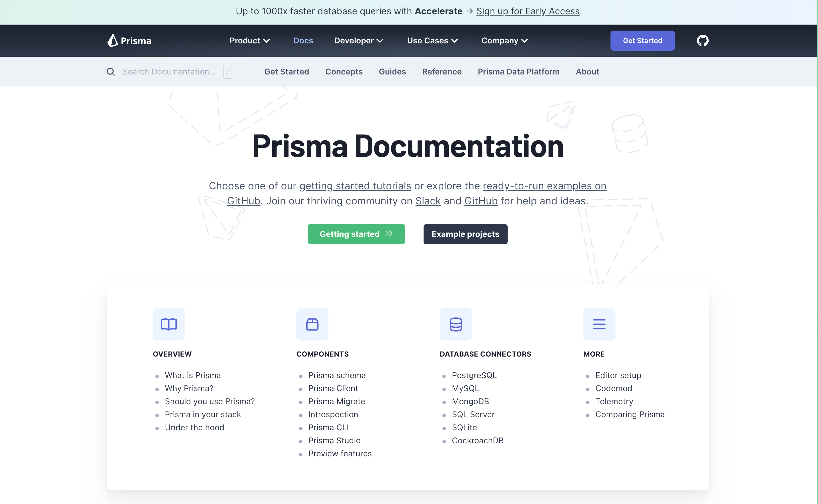Open the MongoDB connector link

(470, 401)
